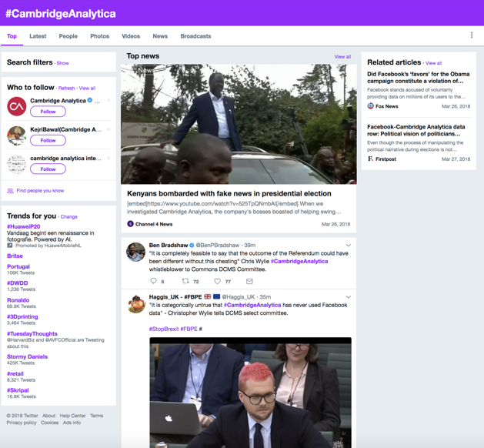Open the Stormy Daniels trend
Viewport: 484px width, 448px height.
tap(27, 356)
